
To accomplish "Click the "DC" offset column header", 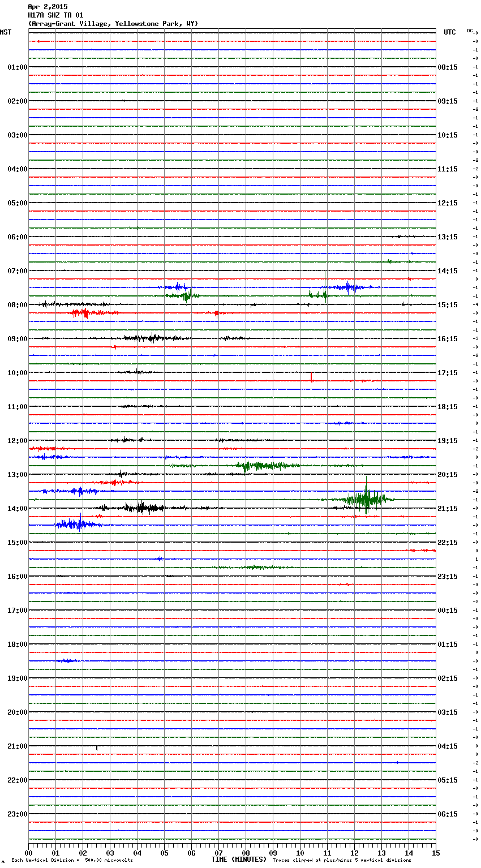I will [470, 31].
